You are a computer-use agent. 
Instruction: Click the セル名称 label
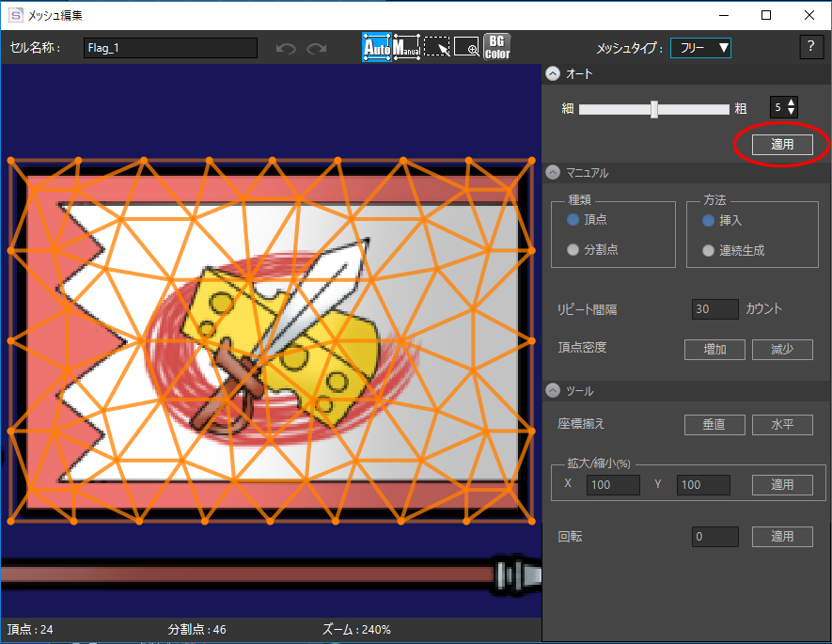coord(35,48)
